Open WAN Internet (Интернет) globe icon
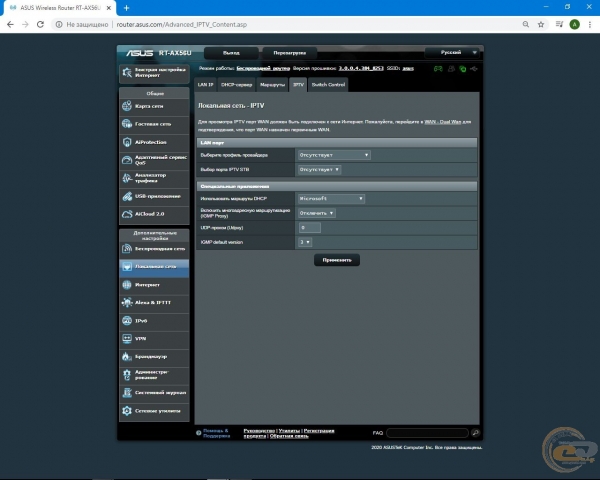The width and height of the screenshot is (600, 480). click(x=127, y=285)
